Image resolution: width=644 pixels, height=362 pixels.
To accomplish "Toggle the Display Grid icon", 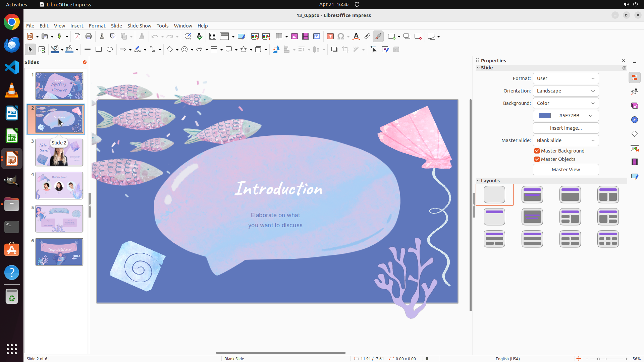I will [x=212, y=37].
